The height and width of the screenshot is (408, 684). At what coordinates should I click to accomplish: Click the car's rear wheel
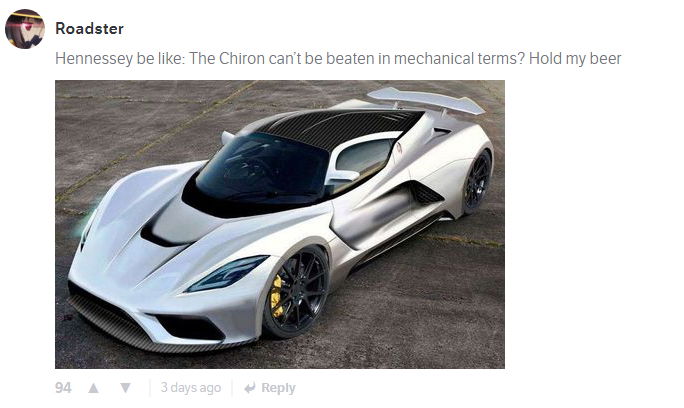(x=477, y=182)
